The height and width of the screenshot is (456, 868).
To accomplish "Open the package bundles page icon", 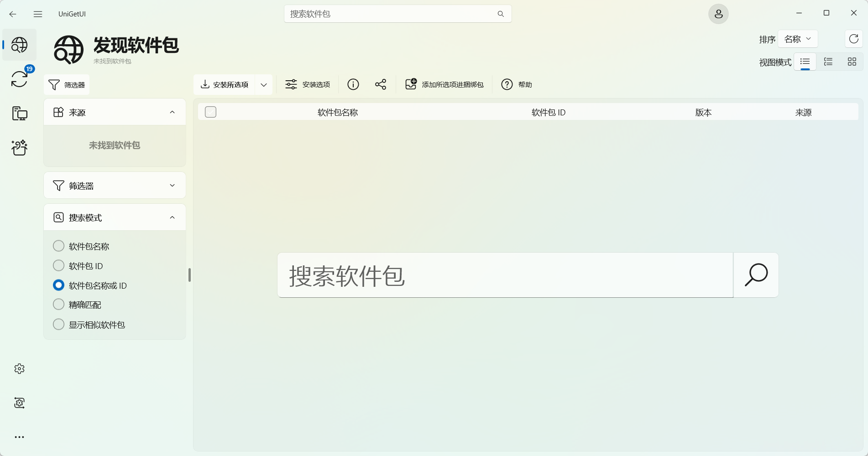I will (x=20, y=147).
